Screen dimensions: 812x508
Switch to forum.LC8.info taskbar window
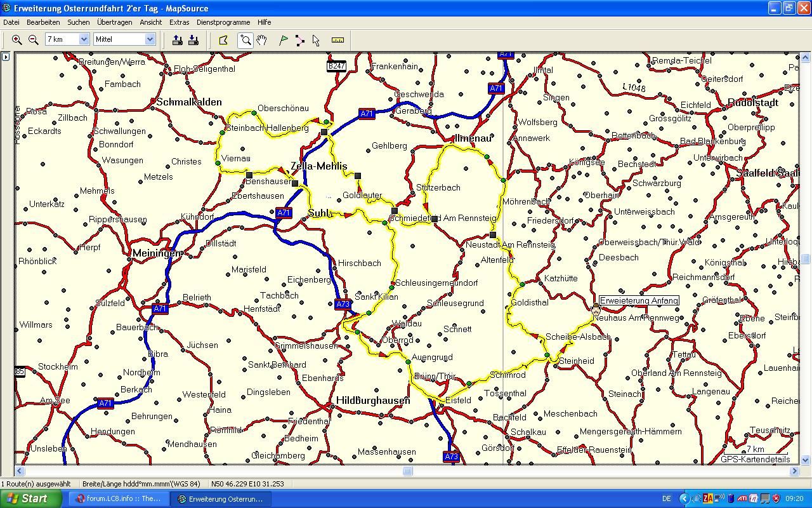[x=119, y=498]
